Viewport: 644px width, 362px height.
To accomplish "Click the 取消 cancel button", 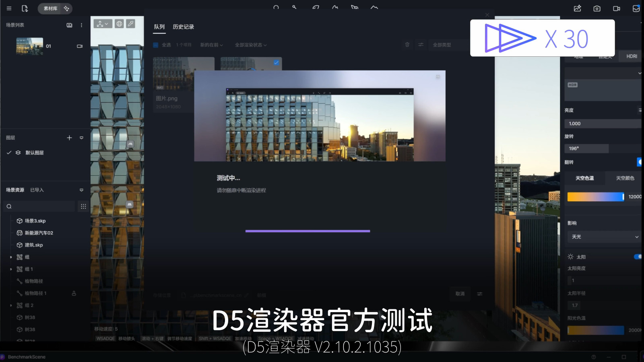I will (460, 294).
